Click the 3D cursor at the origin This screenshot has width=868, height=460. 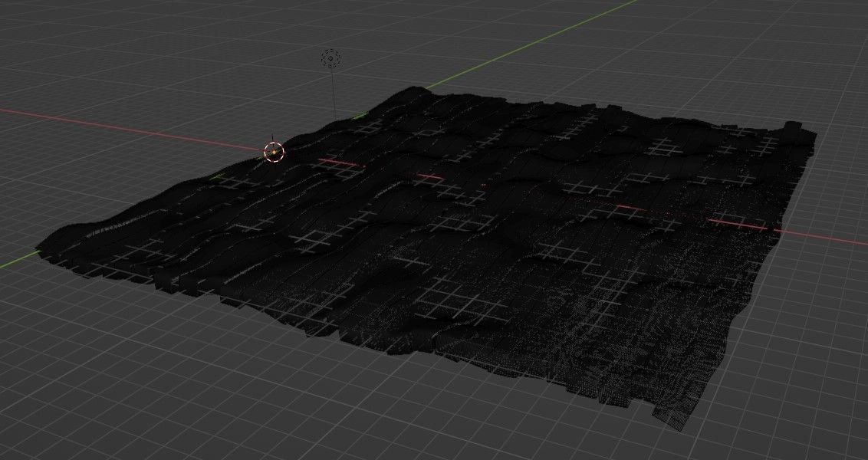(x=274, y=152)
